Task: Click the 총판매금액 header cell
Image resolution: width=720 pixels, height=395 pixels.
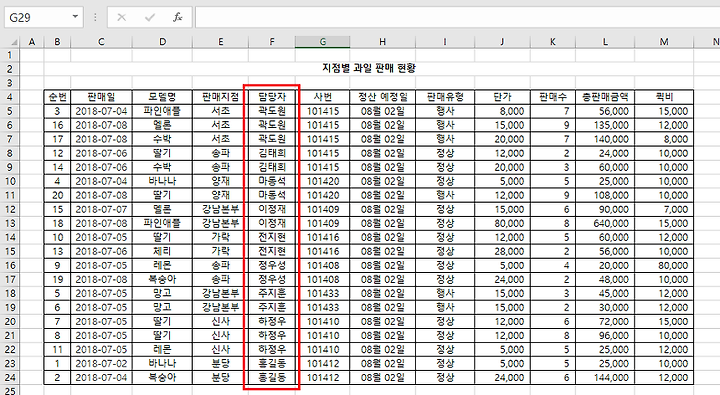Action: pos(605,97)
